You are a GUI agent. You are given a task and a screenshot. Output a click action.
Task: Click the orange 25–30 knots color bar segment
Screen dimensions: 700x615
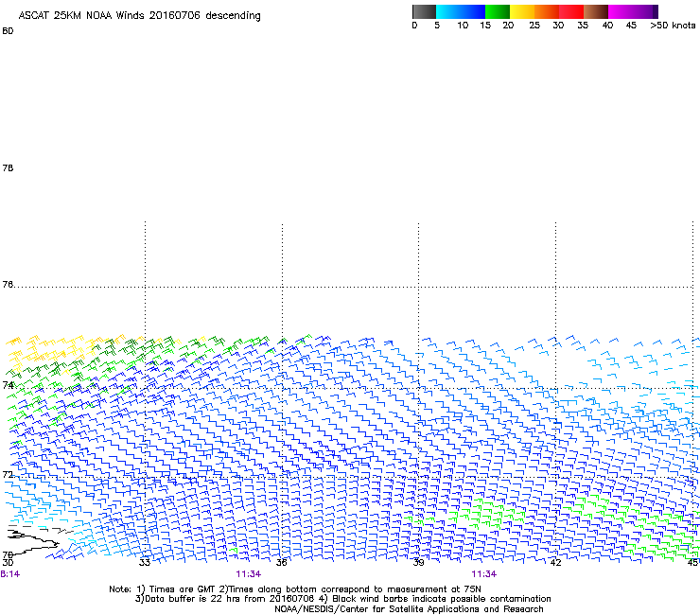click(547, 11)
